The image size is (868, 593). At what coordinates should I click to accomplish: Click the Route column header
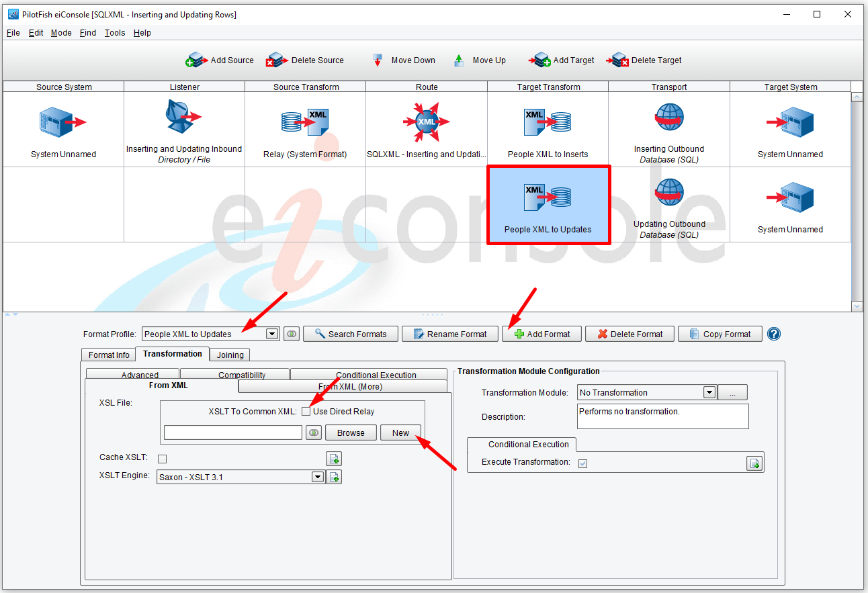click(427, 87)
